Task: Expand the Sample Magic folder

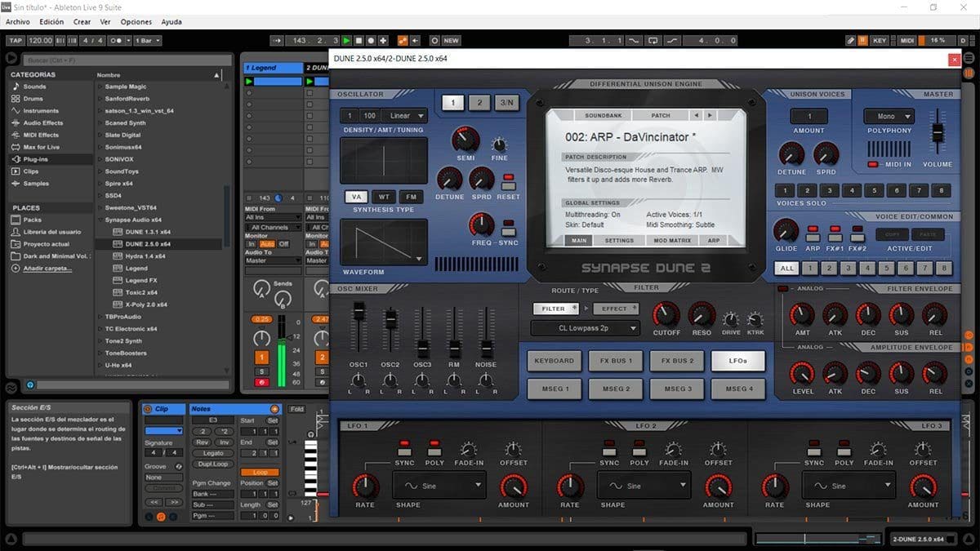Action: coord(100,87)
